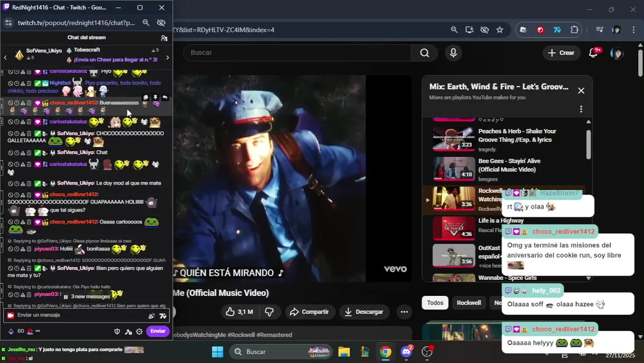The image size is (644, 363).
Task: Open the Mix playlist three-dot options
Action: coord(581,109)
